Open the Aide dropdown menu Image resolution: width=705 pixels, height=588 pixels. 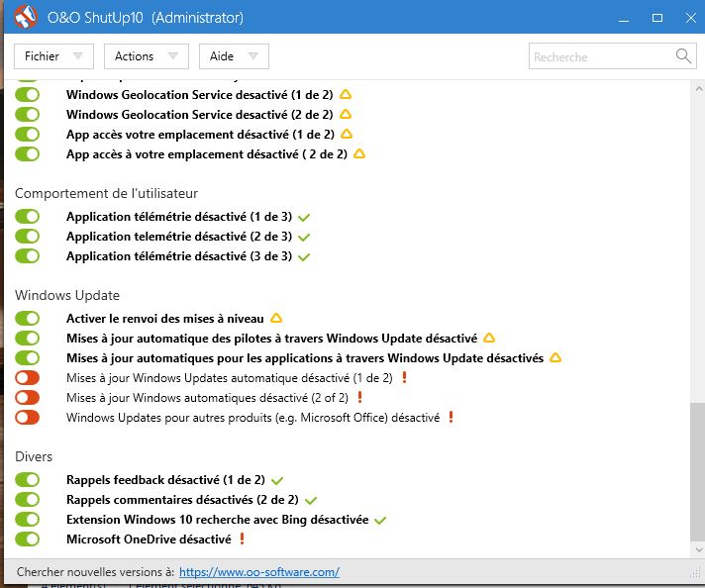tap(235, 56)
